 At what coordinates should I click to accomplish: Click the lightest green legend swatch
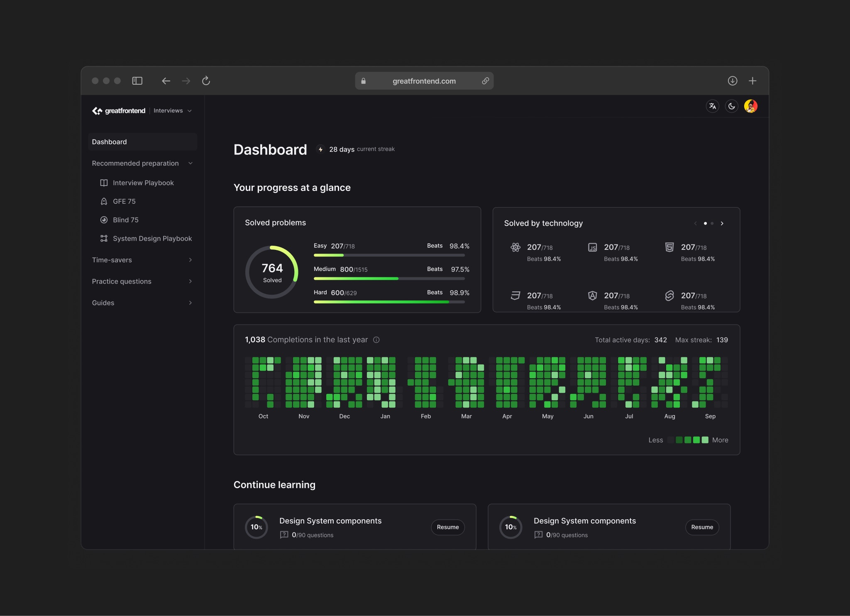pos(705,440)
